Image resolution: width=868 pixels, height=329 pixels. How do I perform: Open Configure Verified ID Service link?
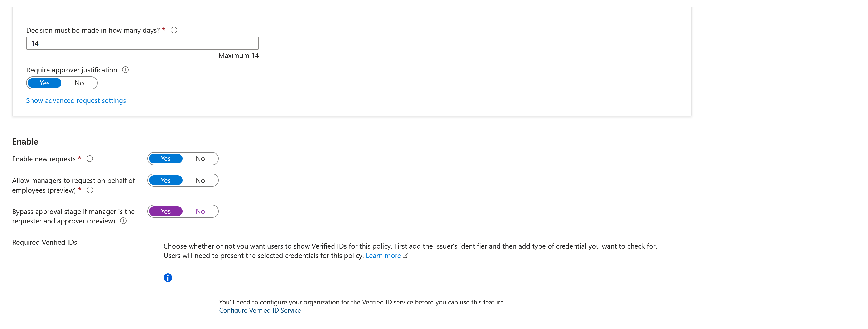pyautogui.click(x=260, y=310)
